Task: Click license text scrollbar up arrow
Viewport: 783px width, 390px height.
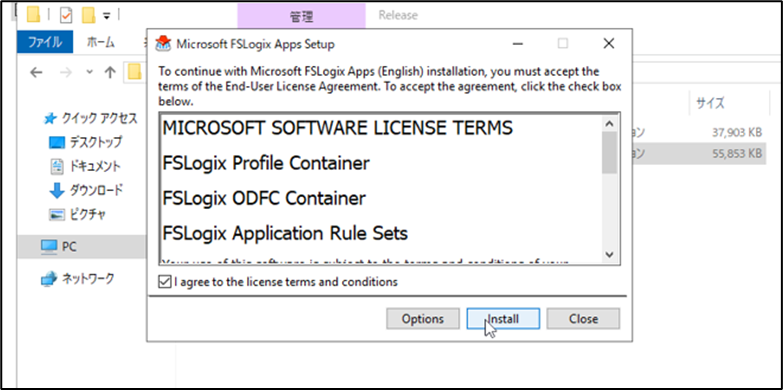Action: pos(609,123)
